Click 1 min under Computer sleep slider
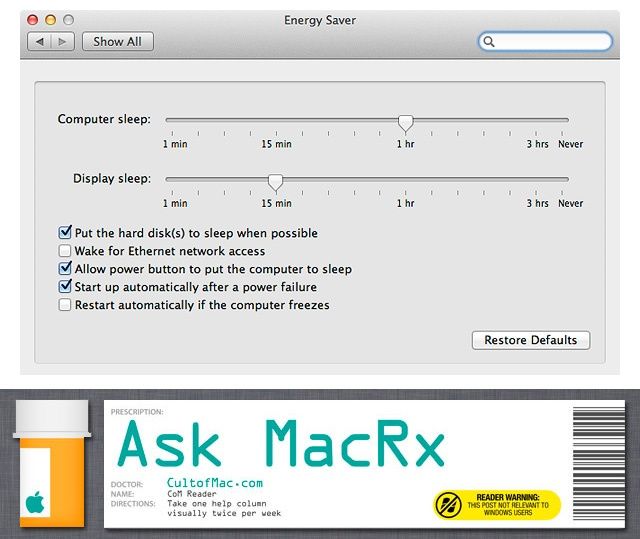Viewport: 640px width, 539px height. point(175,144)
